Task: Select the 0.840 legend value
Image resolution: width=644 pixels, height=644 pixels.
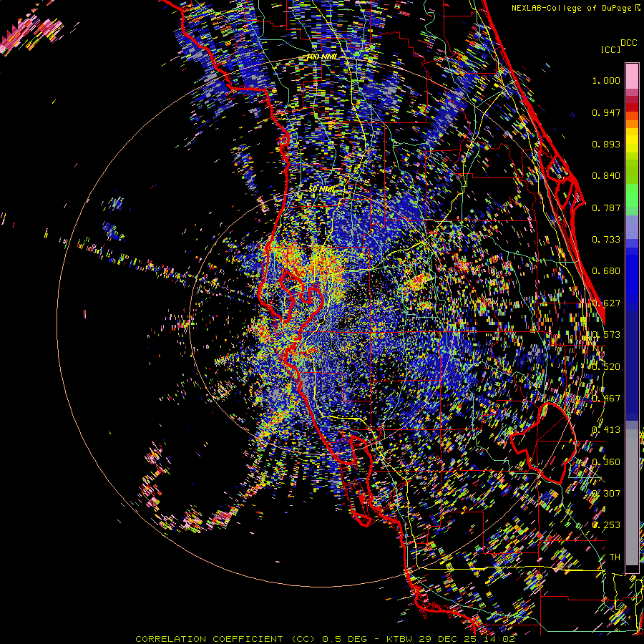Action: pyautogui.click(x=606, y=176)
